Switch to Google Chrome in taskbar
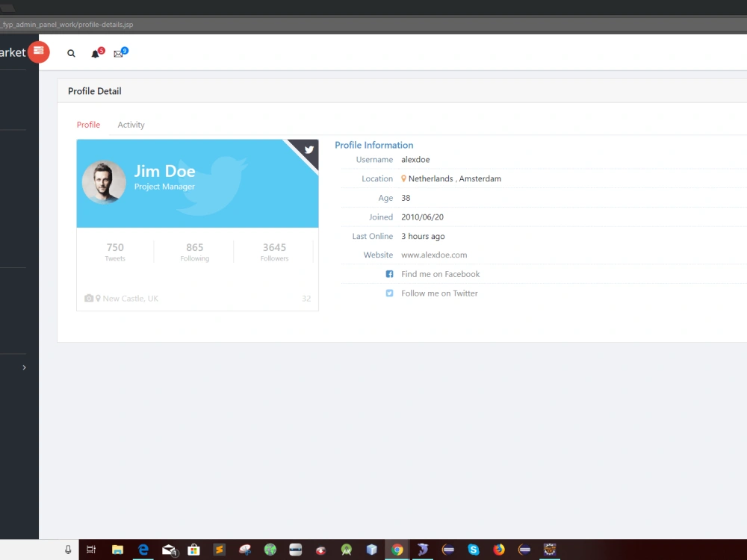747x560 pixels. click(397, 550)
